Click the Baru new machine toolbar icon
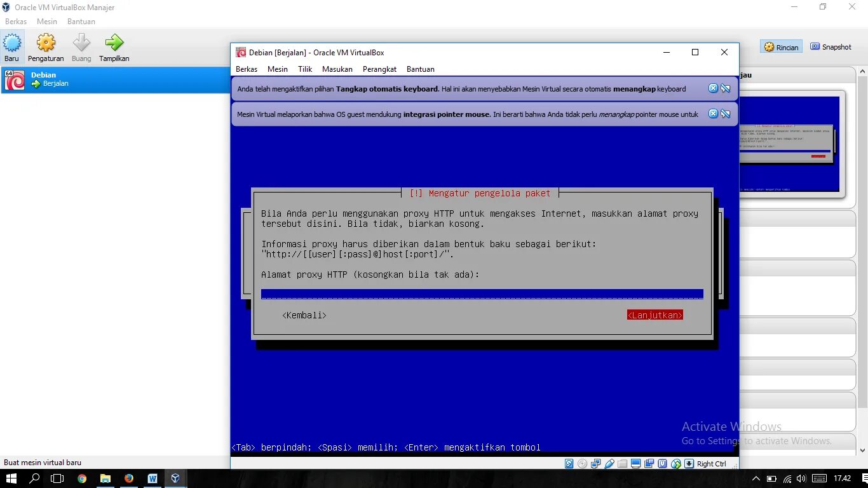Viewport: 868px width, 488px height. coord(12,48)
